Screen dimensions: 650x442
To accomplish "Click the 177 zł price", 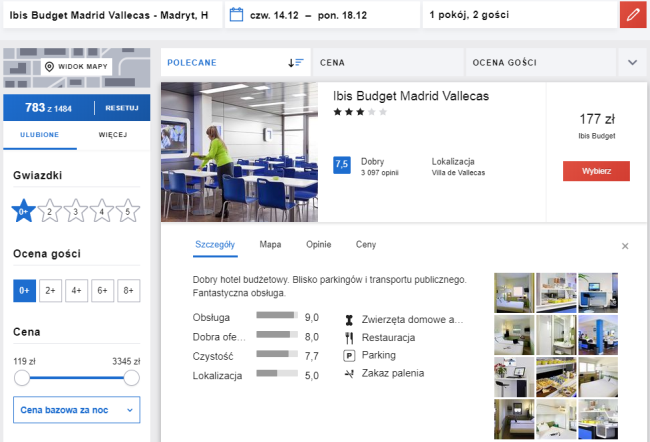I will (x=597, y=119).
